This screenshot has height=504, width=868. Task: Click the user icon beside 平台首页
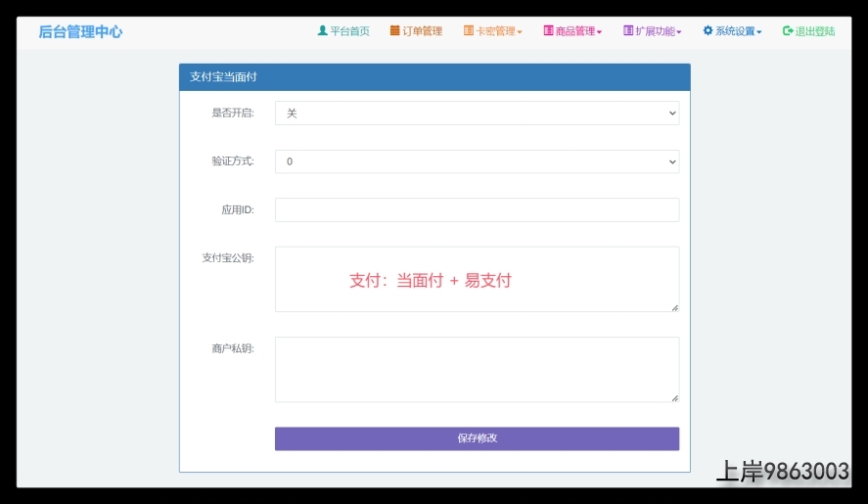[x=322, y=30]
